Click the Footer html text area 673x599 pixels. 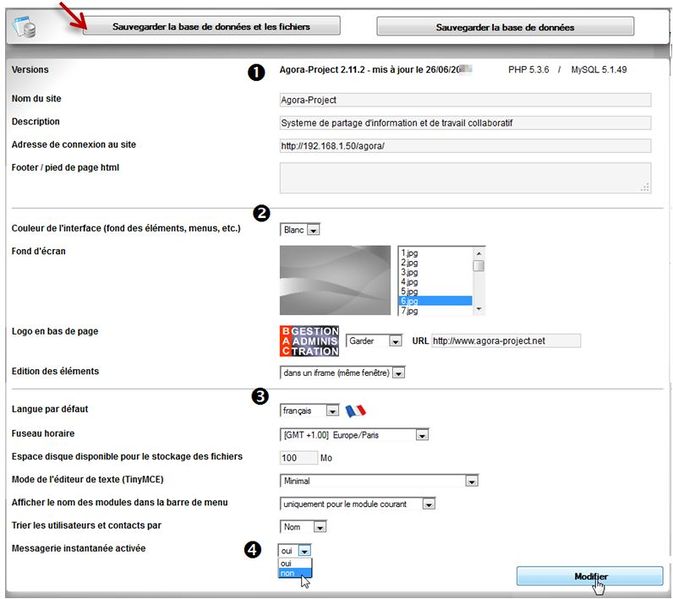point(465,178)
